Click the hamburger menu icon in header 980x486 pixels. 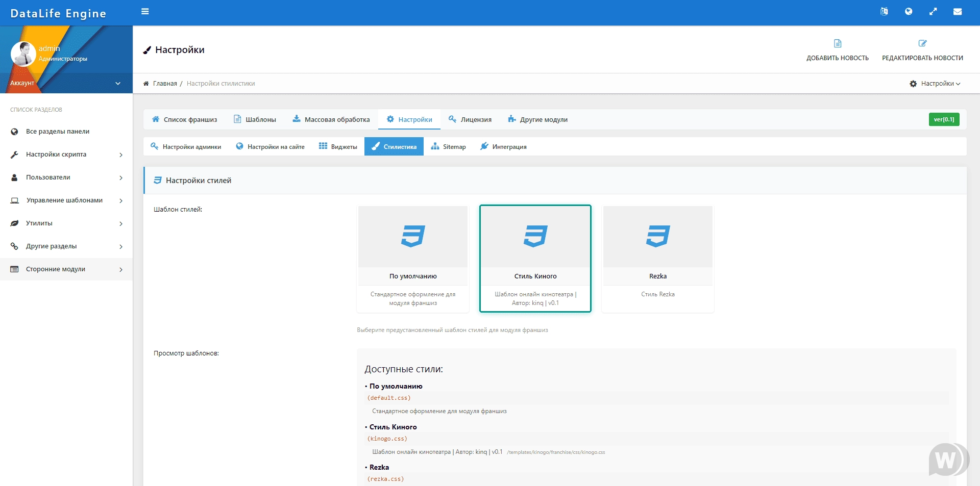[145, 11]
